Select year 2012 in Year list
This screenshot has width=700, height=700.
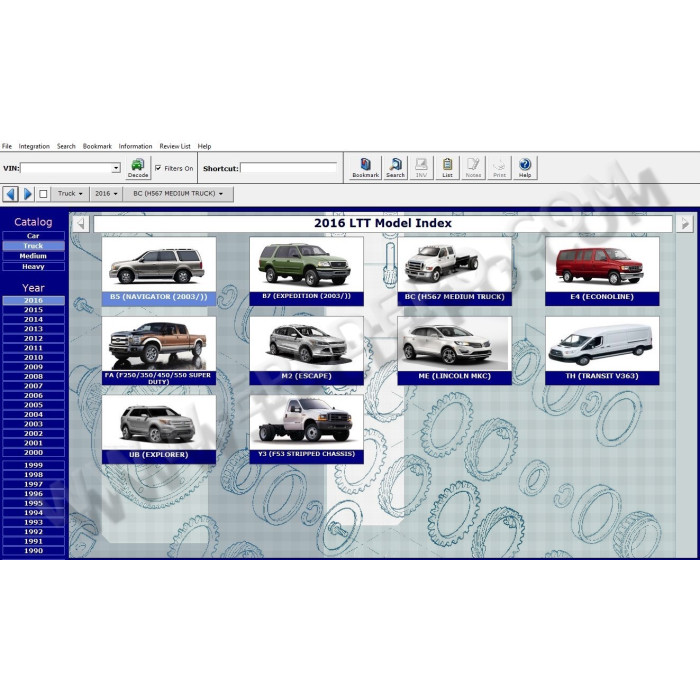click(33, 338)
